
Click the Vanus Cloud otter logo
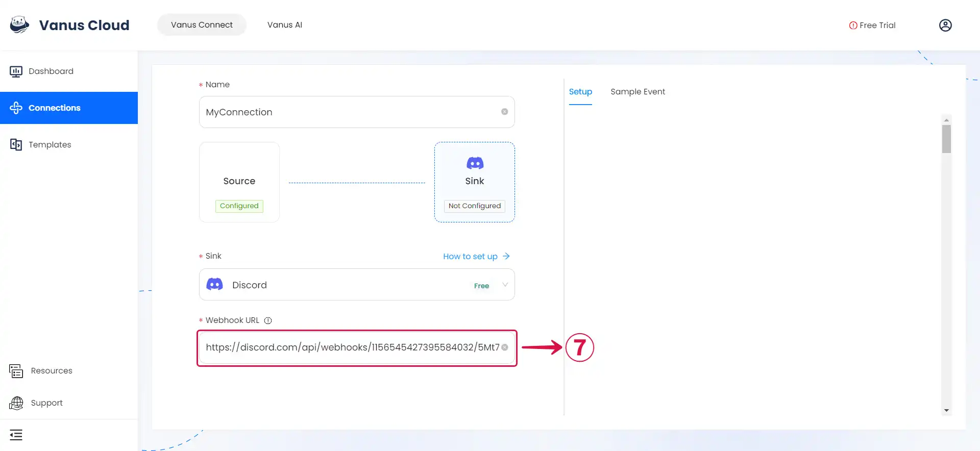click(x=19, y=24)
